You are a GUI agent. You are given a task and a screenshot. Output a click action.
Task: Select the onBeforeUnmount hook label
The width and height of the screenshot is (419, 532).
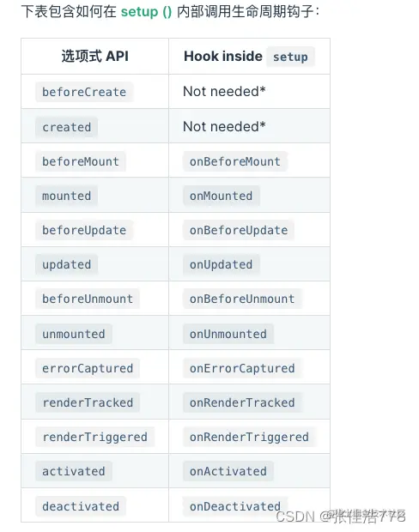tap(242, 299)
